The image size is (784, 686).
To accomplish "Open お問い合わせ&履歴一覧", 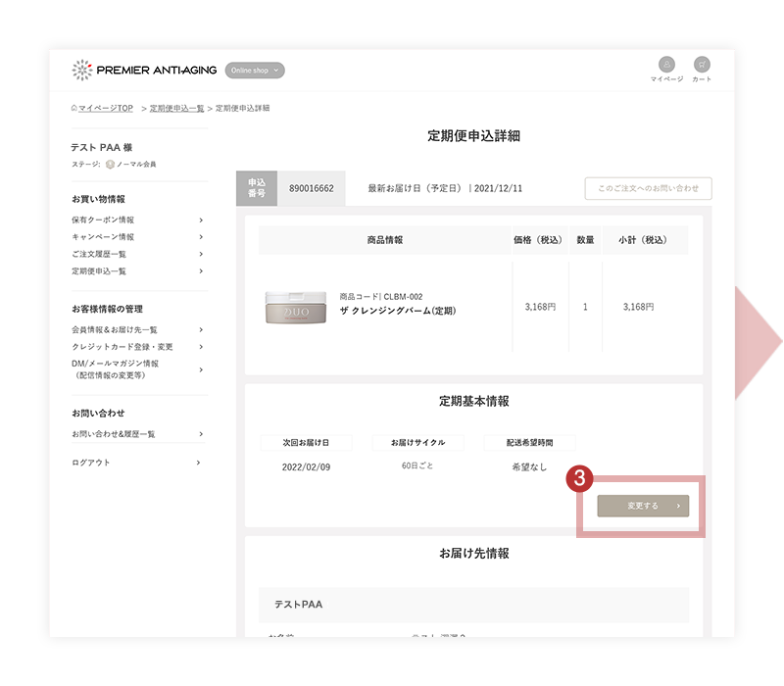I will pos(114,433).
